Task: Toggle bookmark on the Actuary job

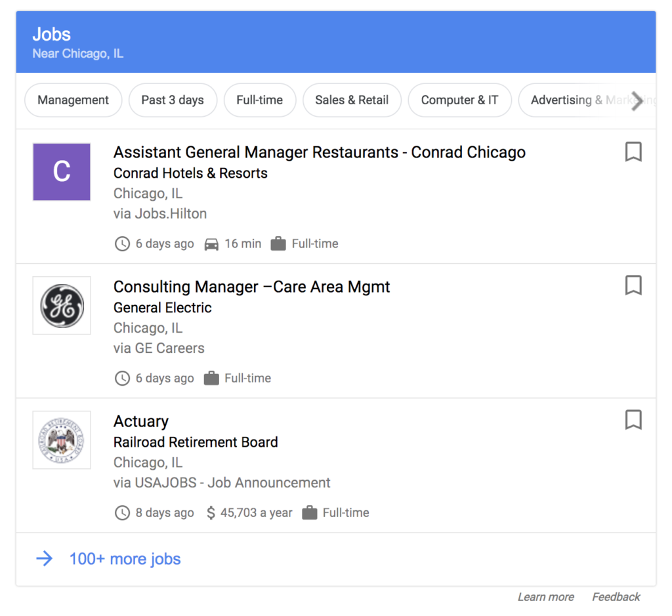Action: coord(633,420)
